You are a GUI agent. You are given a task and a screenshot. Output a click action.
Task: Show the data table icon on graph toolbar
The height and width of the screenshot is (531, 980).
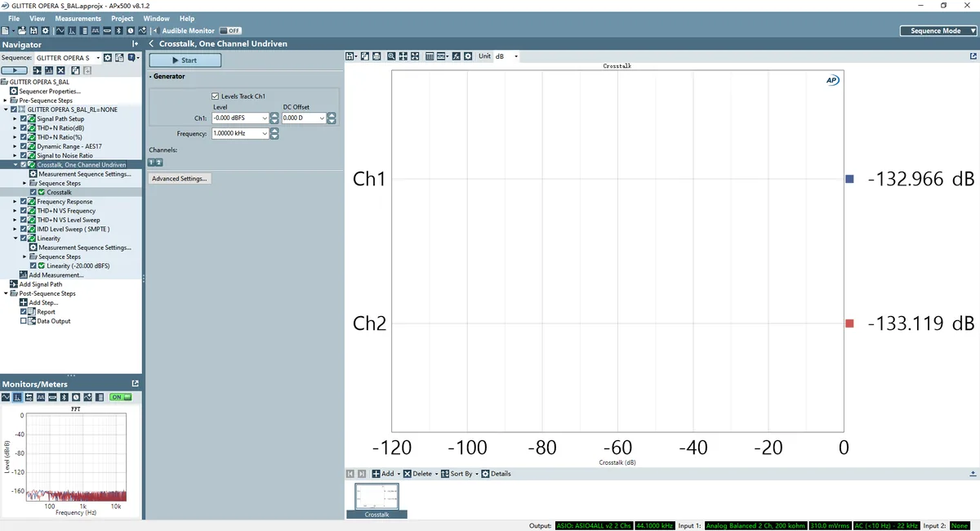[430, 56]
